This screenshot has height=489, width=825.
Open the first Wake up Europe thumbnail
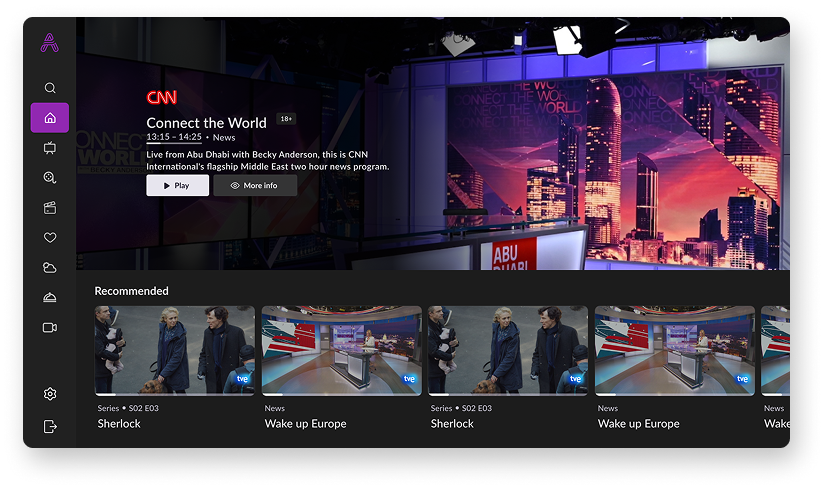point(341,351)
